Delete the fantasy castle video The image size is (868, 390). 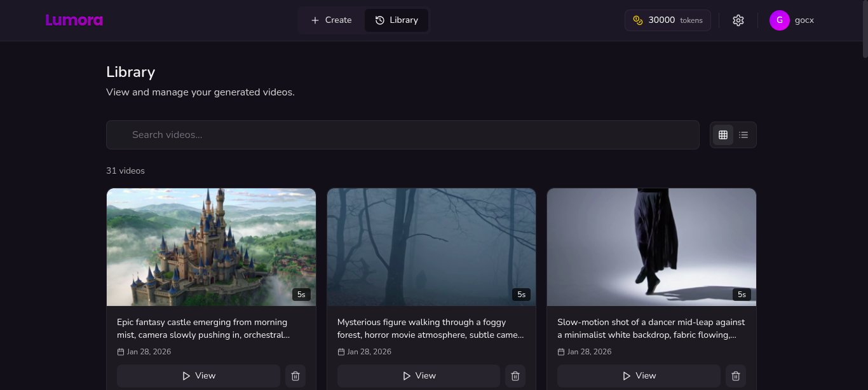click(x=295, y=376)
